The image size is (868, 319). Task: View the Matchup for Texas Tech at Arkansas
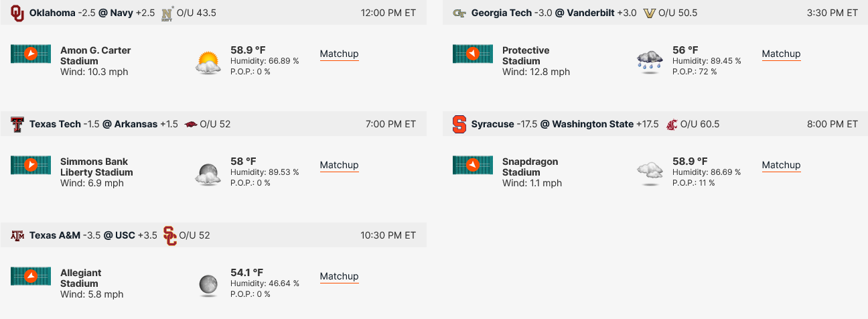point(339,166)
